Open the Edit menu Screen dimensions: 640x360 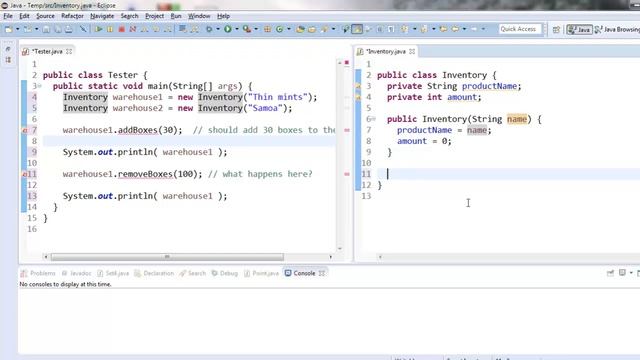[x=24, y=16]
